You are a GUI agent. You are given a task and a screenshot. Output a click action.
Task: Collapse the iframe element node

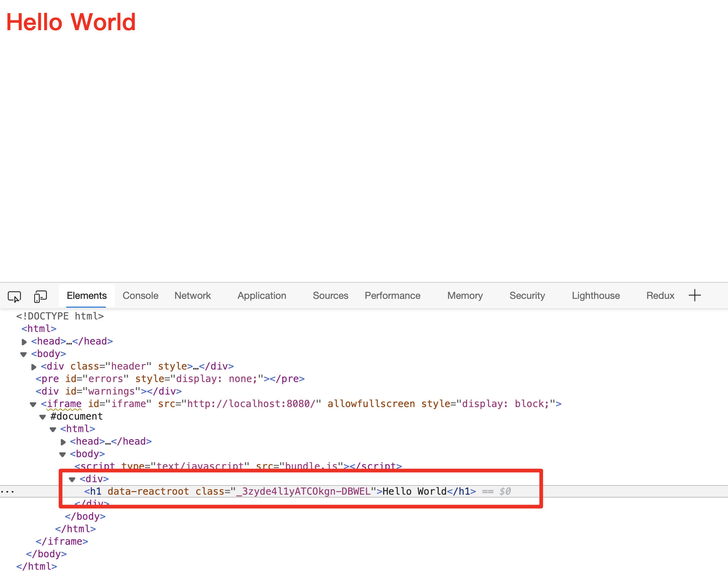point(33,404)
